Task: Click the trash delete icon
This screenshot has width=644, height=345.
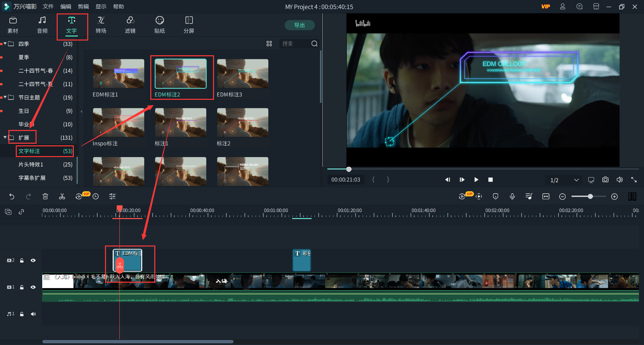Action: click(x=45, y=197)
